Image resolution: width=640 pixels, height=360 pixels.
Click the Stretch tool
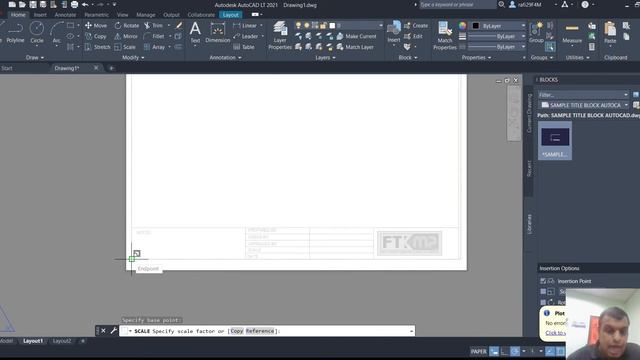point(98,47)
